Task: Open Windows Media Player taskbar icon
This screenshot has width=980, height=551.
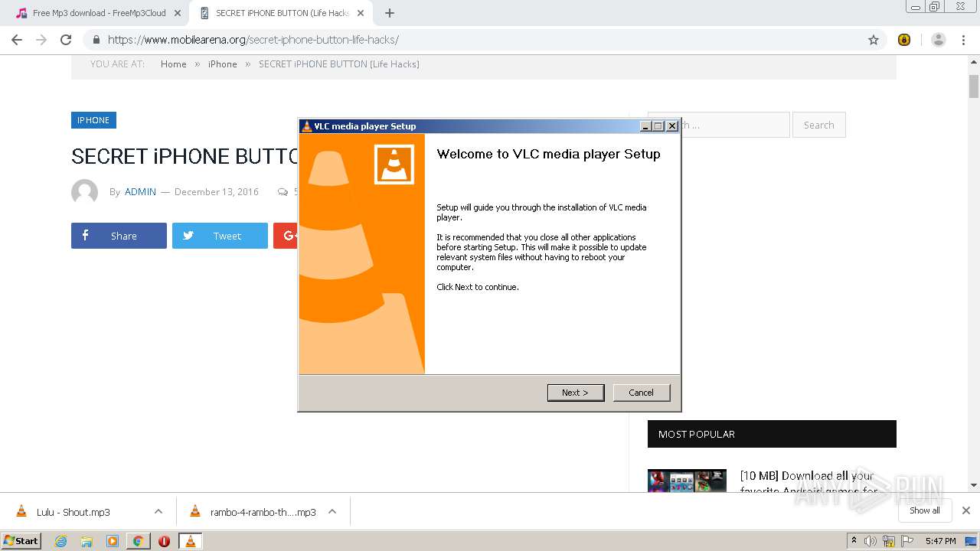Action: coord(113,541)
